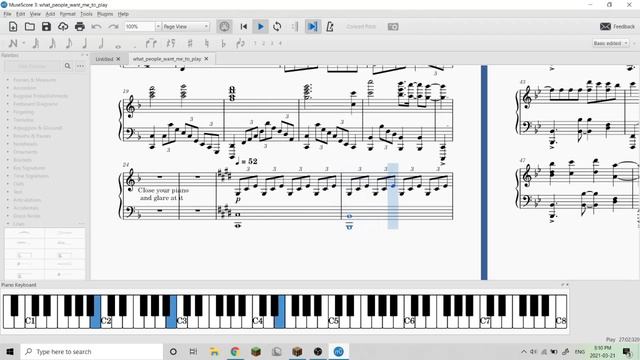Close the Untitled tab
The image size is (640, 360).
[x=118, y=59]
